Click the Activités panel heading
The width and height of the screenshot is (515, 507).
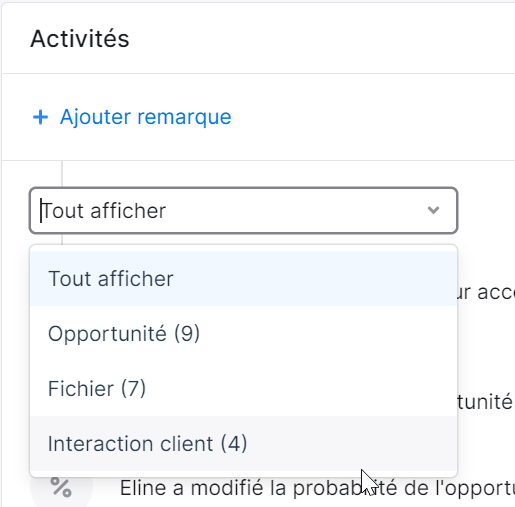80,39
